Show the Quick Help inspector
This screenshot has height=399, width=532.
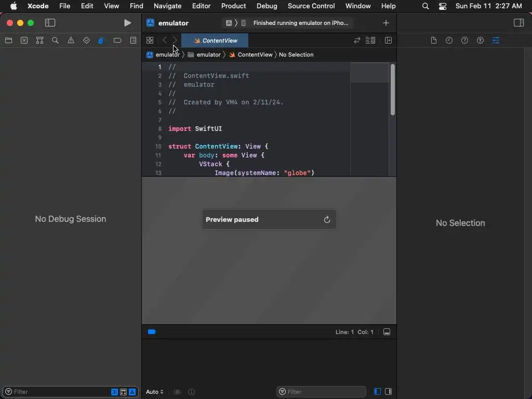(465, 41)
